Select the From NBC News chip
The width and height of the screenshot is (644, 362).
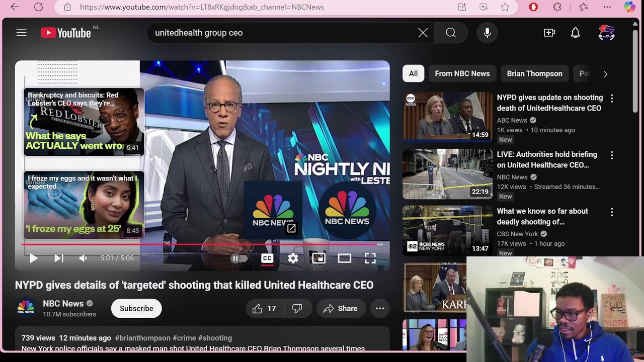[x=462, y=73]
